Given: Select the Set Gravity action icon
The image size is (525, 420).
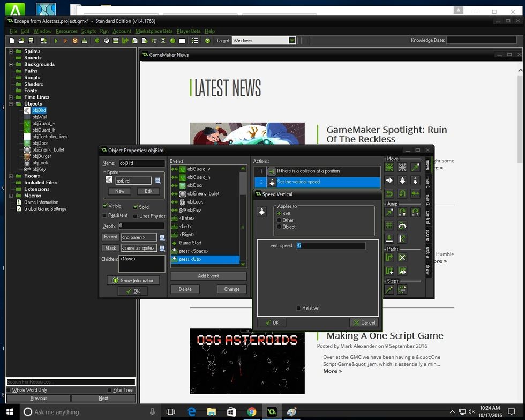Looking at the screenshot, I should click(415, 180).
